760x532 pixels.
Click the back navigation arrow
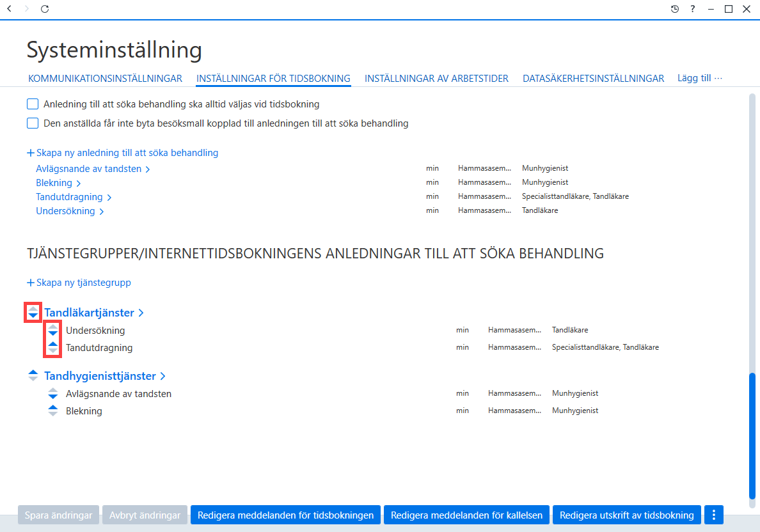(x=9, y=9)
